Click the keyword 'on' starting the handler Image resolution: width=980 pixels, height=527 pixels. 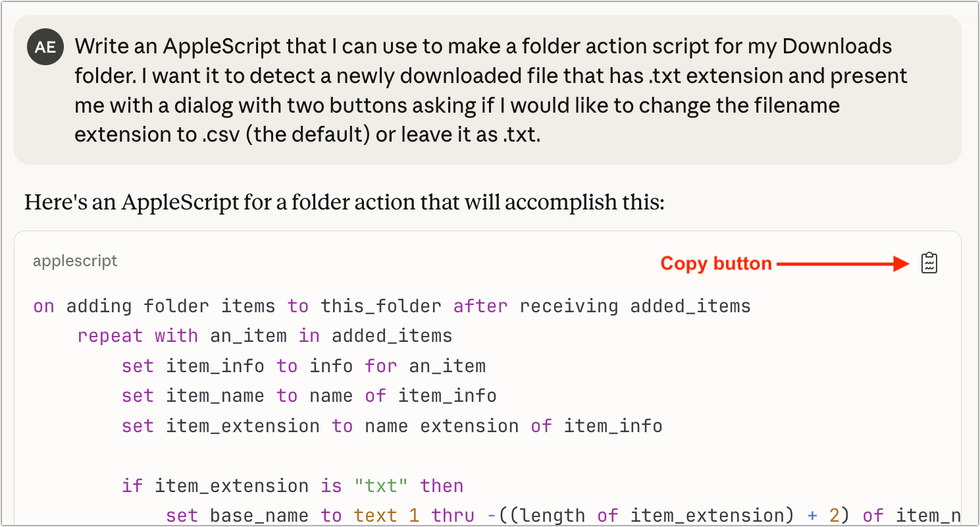point(43,306)
